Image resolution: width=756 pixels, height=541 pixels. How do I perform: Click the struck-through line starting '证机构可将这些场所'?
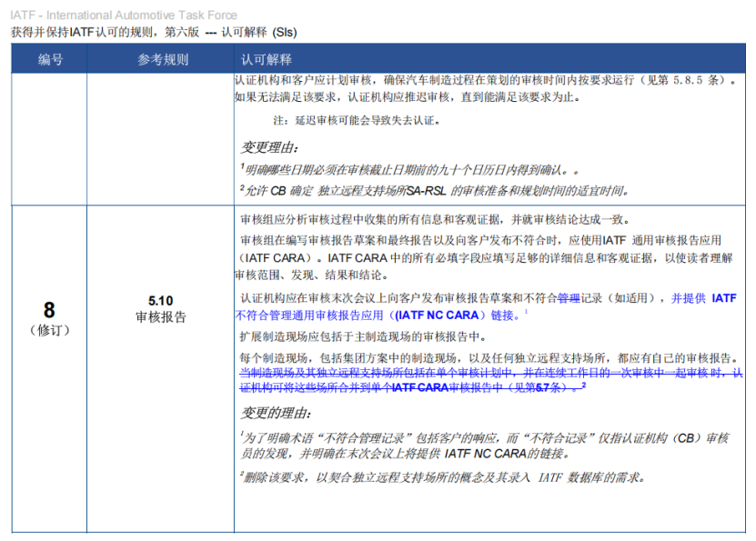click(413, 386)
